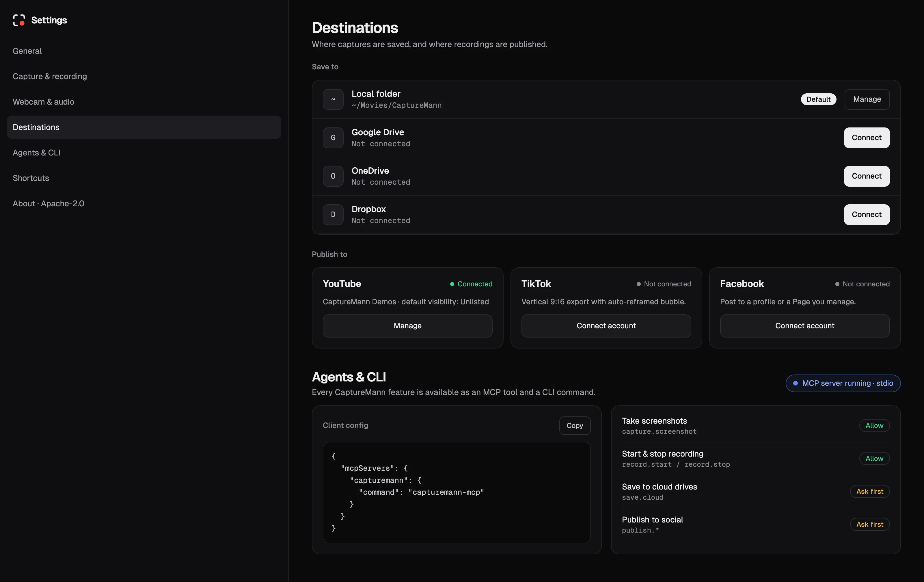
Task: Toggle Ask first for Save to cloud drives
Action: point(869,491)
